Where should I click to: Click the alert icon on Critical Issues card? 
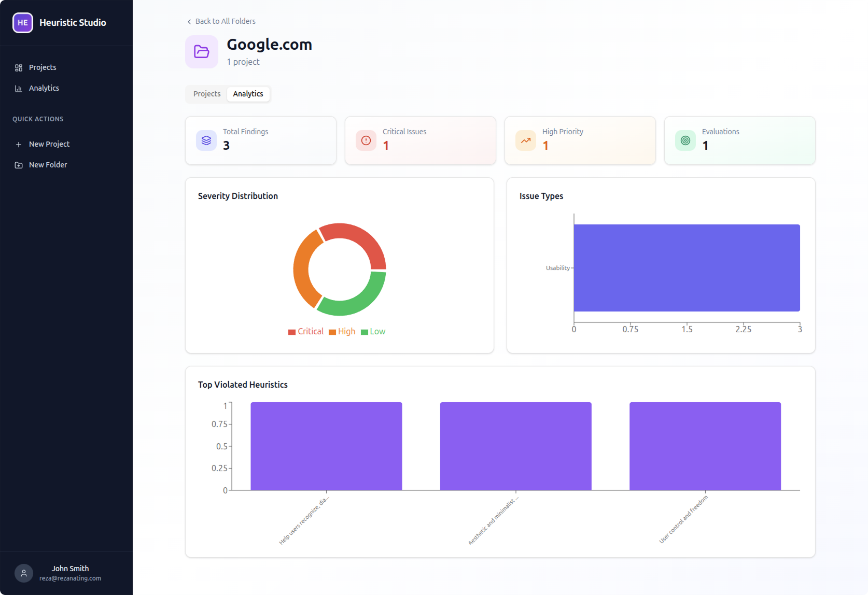(366, 140)
